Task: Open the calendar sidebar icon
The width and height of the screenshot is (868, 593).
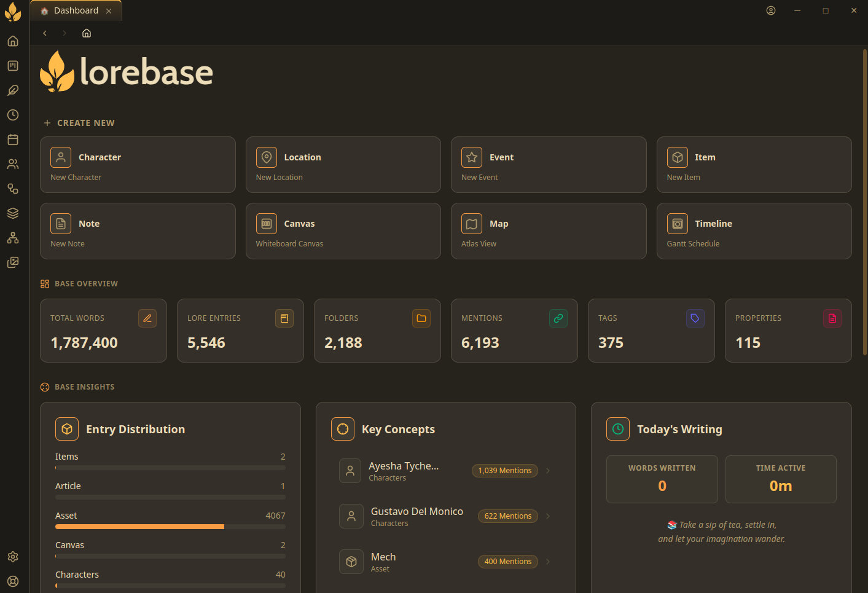Action: [13, 139]
